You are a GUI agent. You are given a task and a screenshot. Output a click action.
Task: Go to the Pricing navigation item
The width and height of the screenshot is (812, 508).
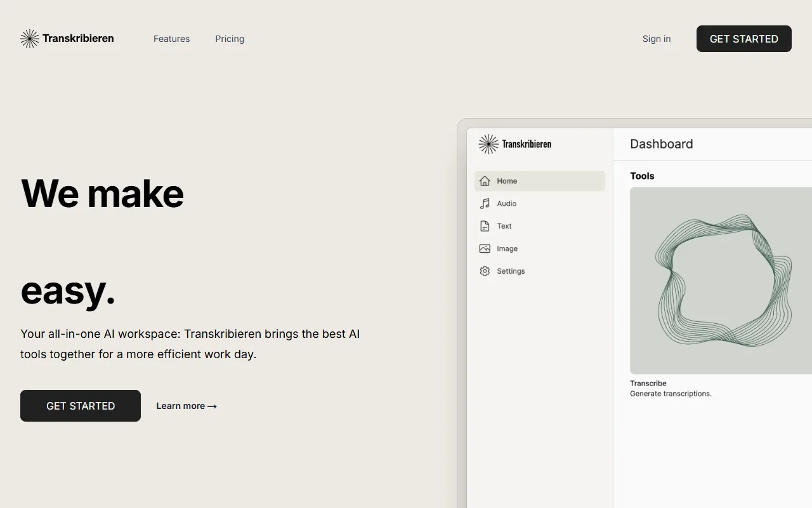tap(230, 39)
